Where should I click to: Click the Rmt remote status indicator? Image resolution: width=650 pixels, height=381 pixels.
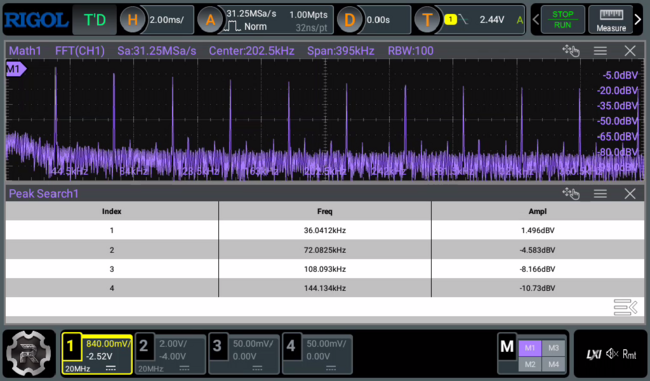629,354
